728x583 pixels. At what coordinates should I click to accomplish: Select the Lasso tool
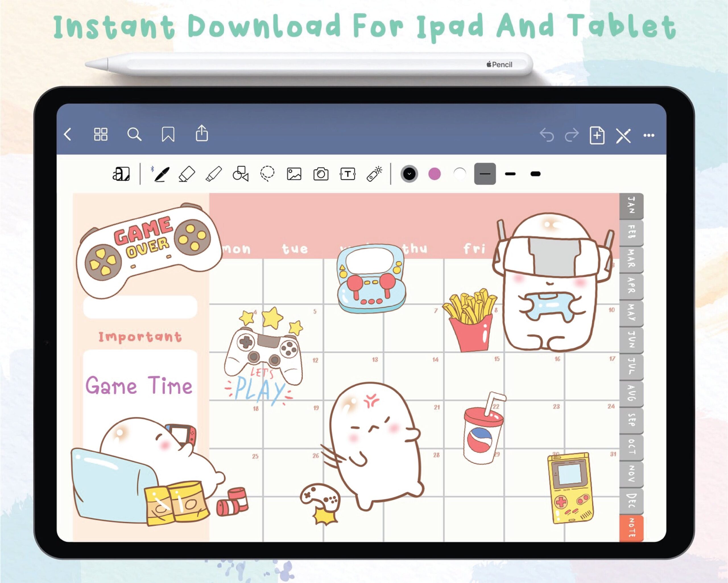tap(267, 173)
